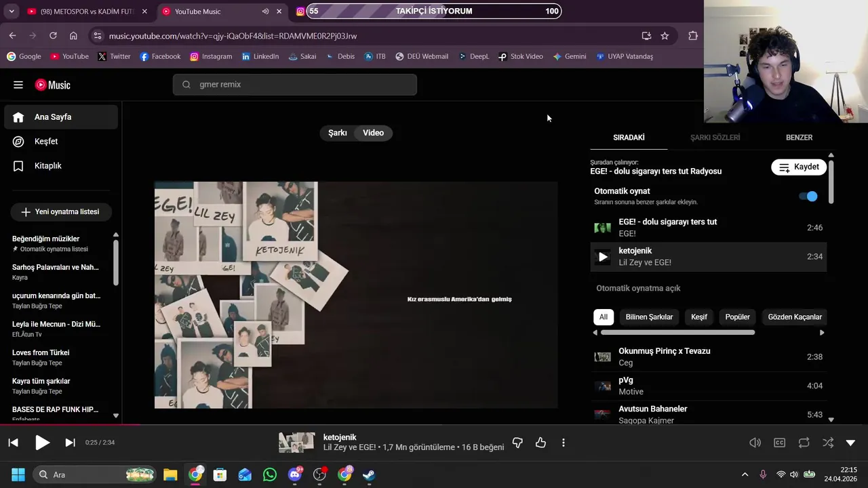This screenshot has width=868, height=488.
Task: Switch to Video mode
Action: click(x=373, y=133)
